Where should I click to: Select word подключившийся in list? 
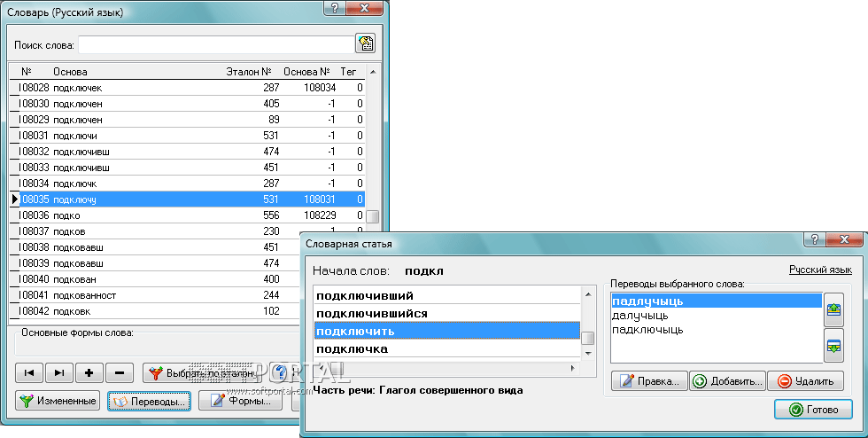(x=447, y=313)
